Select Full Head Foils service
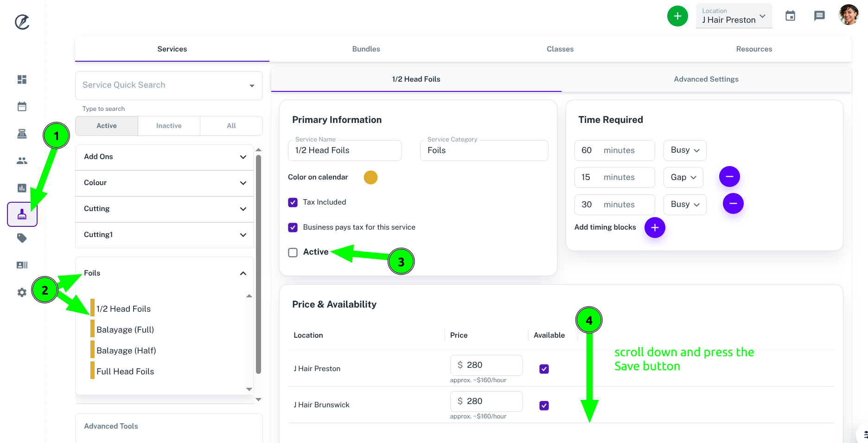The image size is (868, 443). [125, 372]
